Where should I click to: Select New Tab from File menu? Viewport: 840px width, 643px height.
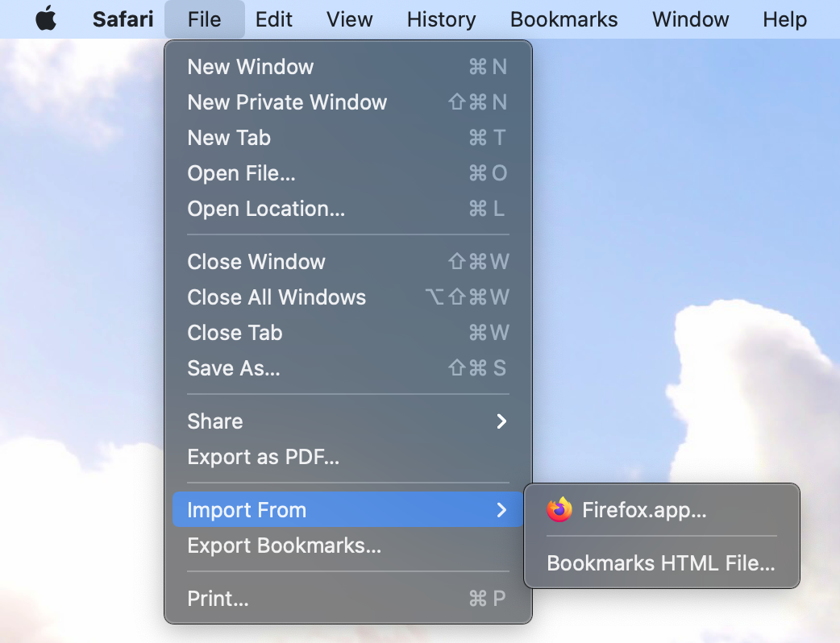tap(229, 138)
